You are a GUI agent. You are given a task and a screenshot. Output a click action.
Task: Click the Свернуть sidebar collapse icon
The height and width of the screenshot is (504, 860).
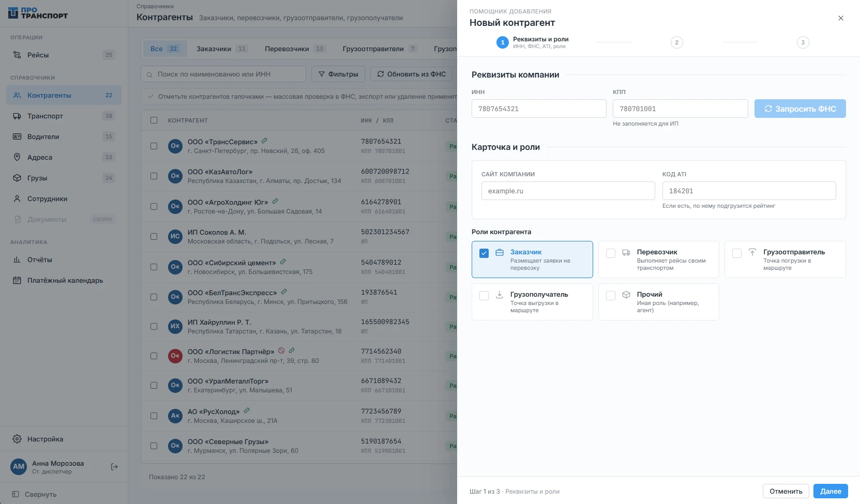(16, 494)
